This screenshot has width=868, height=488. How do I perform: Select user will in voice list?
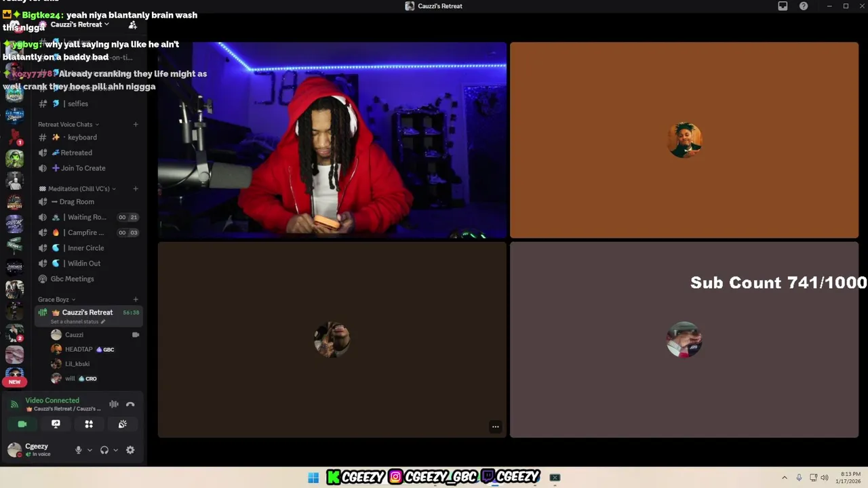[90, 379]
